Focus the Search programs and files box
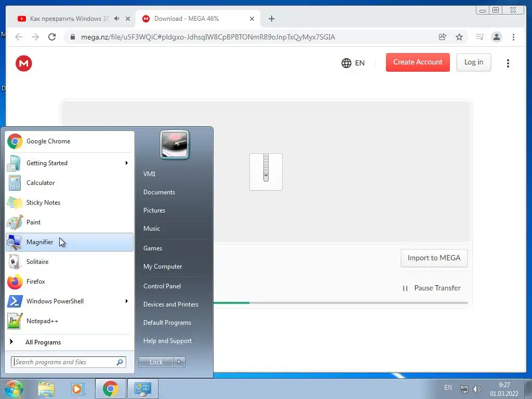This screenshot has height=399, width=532. click(x=69, y=362)
